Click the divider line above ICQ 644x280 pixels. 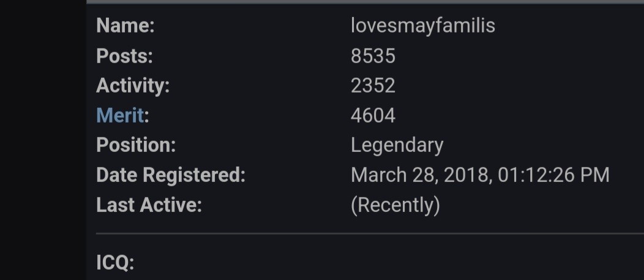370,233
